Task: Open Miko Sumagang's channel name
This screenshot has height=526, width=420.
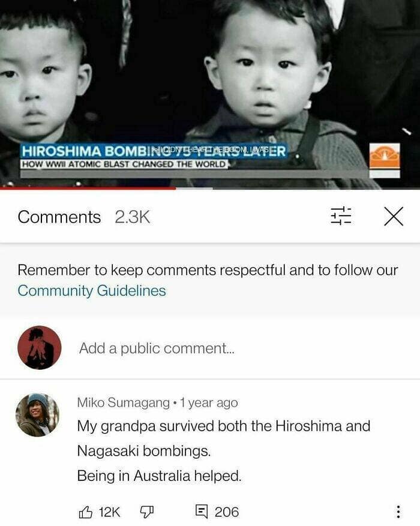Action: [124, 402]
